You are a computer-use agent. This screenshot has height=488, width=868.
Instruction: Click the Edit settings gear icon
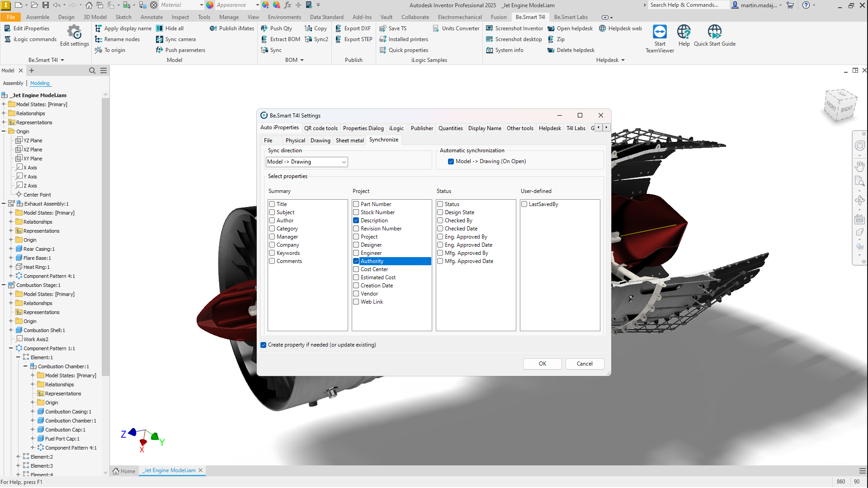click(x=75, y=32)
